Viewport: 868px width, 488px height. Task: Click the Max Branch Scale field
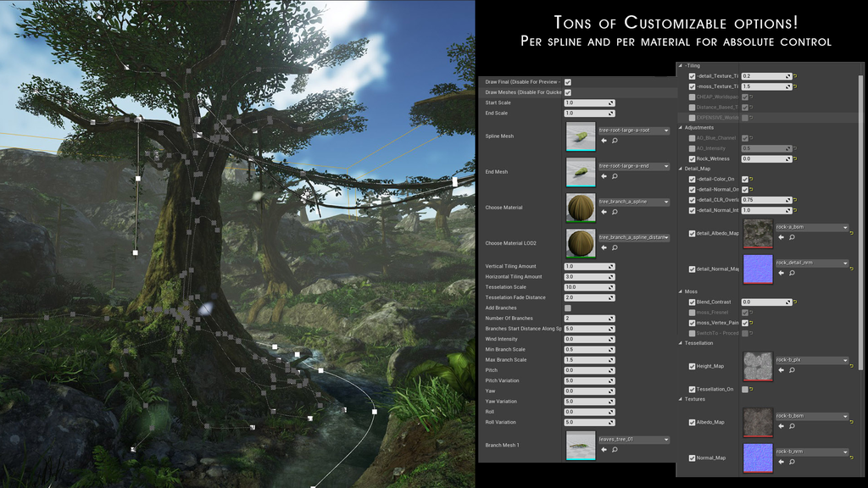coord(590,360)
